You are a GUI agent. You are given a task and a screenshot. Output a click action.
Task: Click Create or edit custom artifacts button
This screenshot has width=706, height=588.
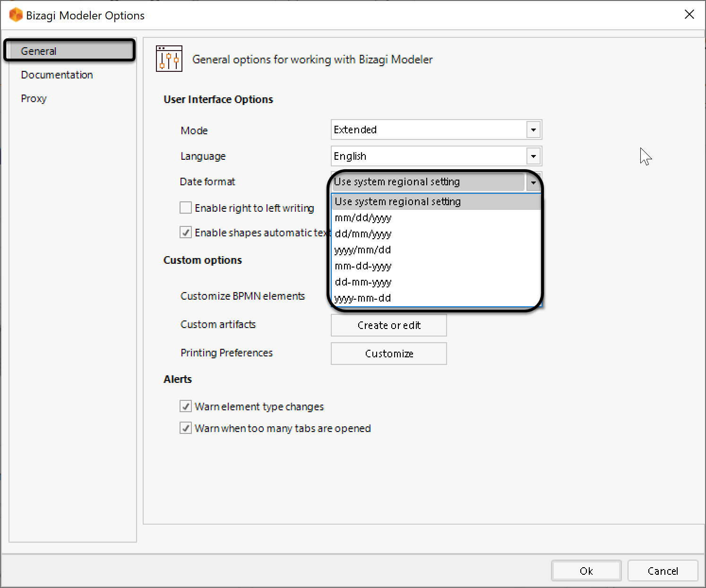point(389,325)
